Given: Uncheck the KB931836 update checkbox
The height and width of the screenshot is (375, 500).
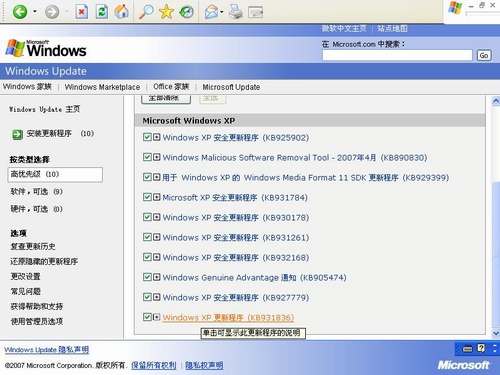Looking at the screenshot, I should [147, 317].
